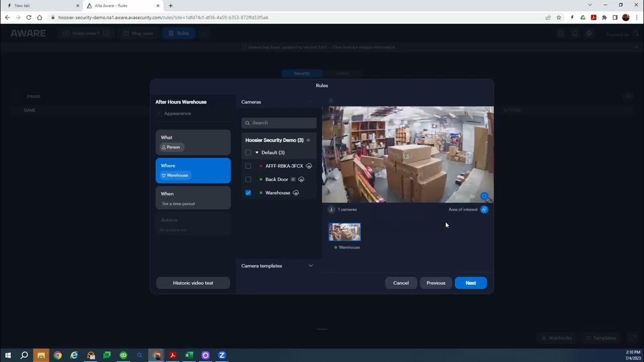
Task: Open File Explorer from the taskbar
Action: click(x=41, y=355)
